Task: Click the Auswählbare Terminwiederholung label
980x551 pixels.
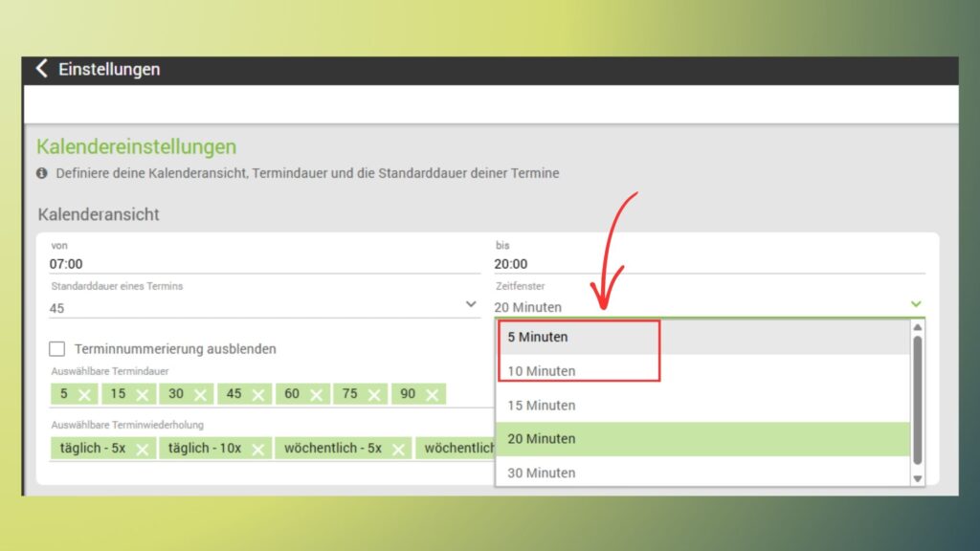Action: point(127,425)
